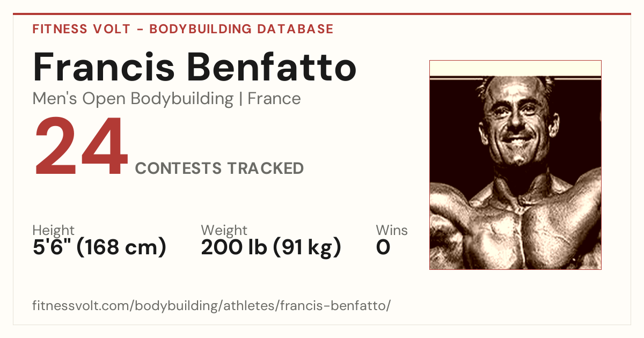Select the Men's Open Bodybuilding division text
Viewport: 644px width, 338px height.
click(x=133, y=99)
